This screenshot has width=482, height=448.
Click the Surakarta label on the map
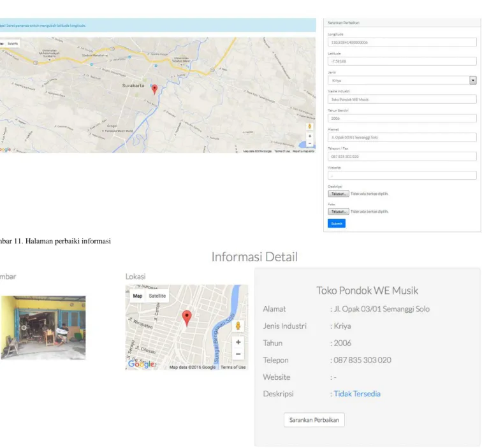point(133,85)
